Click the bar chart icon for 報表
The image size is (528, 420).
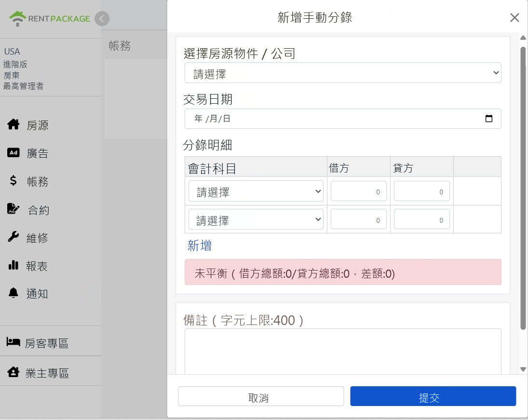(x=13, y=265)
